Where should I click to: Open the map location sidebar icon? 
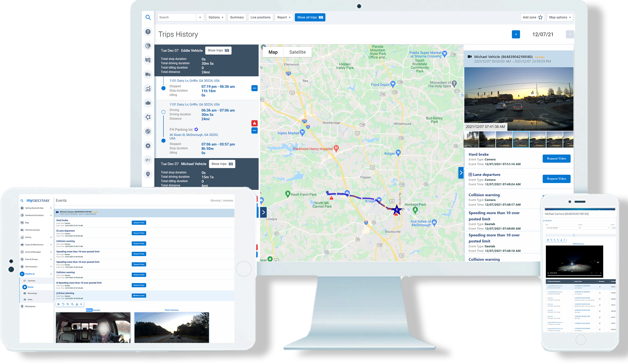(148, 60)
